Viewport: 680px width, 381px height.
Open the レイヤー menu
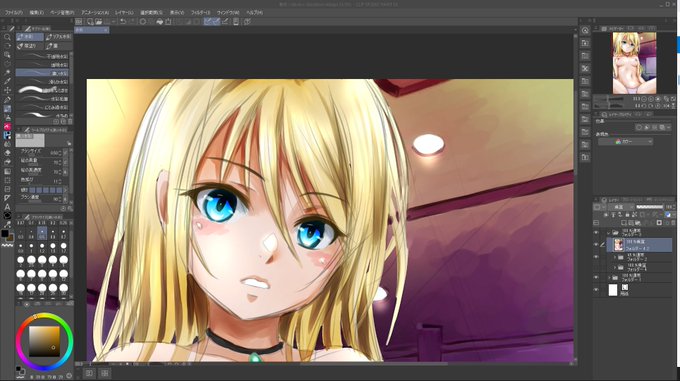coord(125,13)
